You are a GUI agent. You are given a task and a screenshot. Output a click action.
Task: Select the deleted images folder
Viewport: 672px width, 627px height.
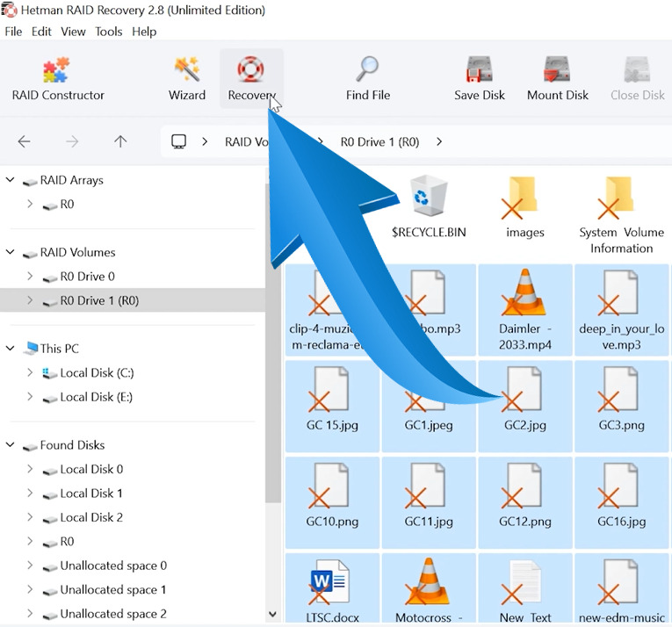coord(525,206)
